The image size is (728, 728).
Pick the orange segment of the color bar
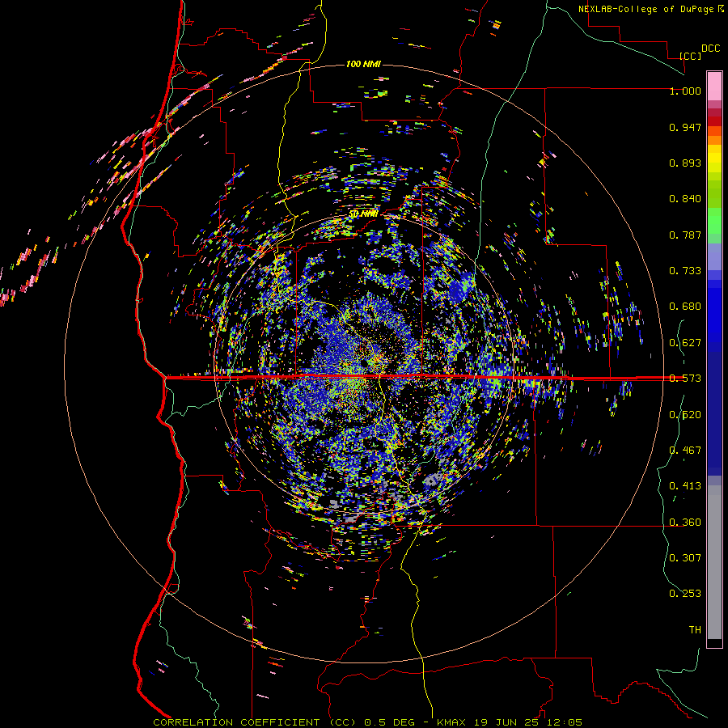pos(714,140)
